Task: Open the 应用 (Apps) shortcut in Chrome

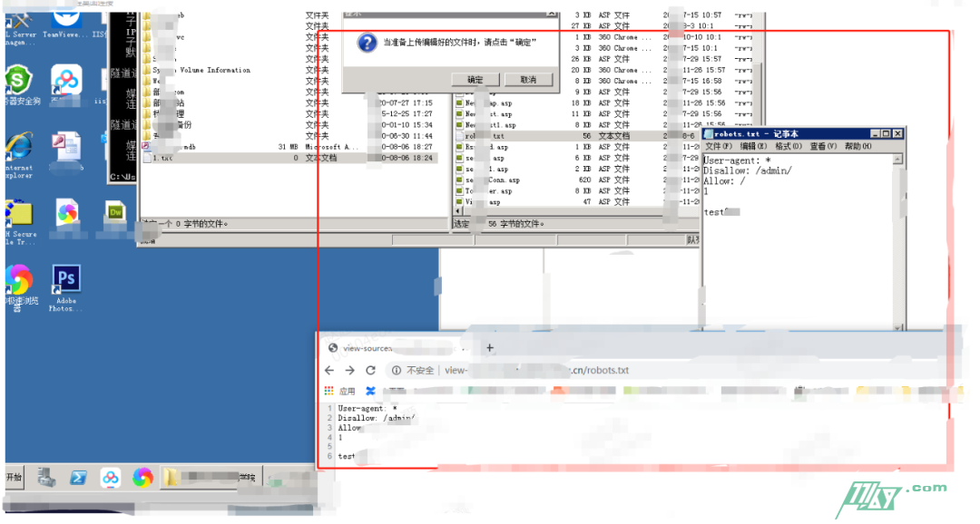Action: pos(346,391)
